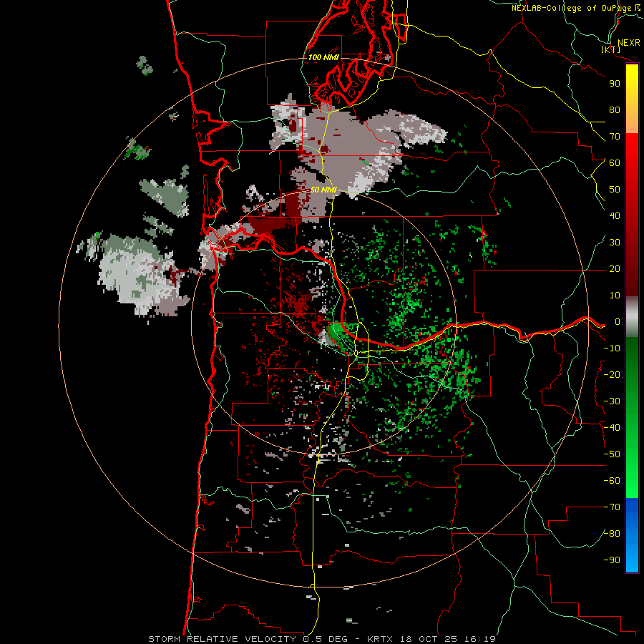Click the "-40" scale value
644x644 pixels.
(x=612, y=428)
